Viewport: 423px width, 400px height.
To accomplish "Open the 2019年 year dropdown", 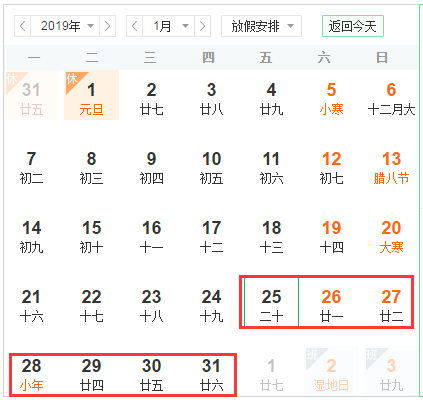I will click(x=65, y=26).
